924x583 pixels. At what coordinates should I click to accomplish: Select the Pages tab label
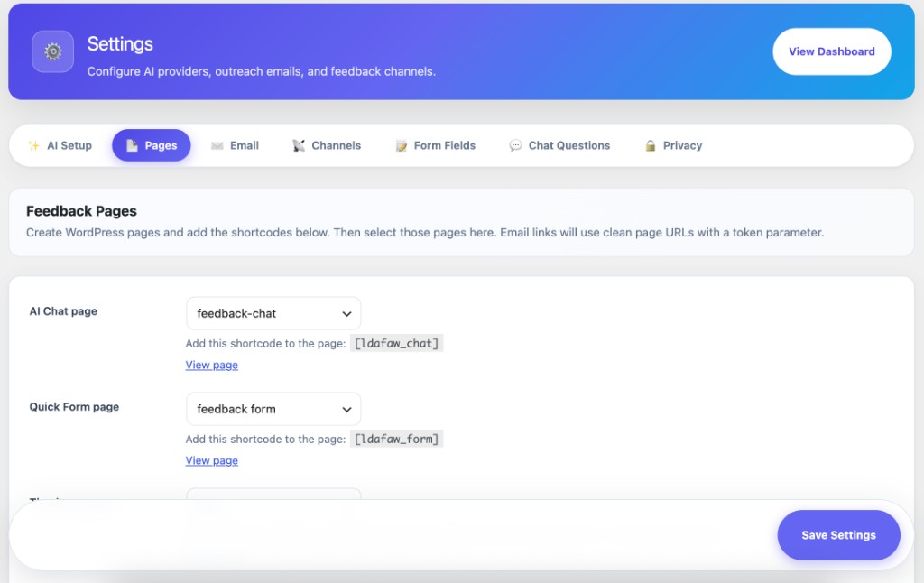click(x=161, y=145)
